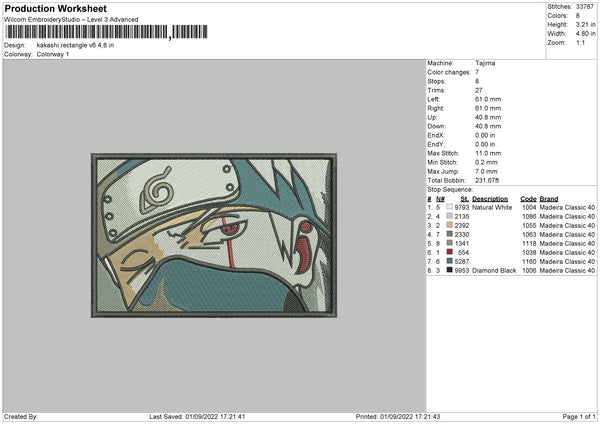Click the Trims value '27'

479,90
